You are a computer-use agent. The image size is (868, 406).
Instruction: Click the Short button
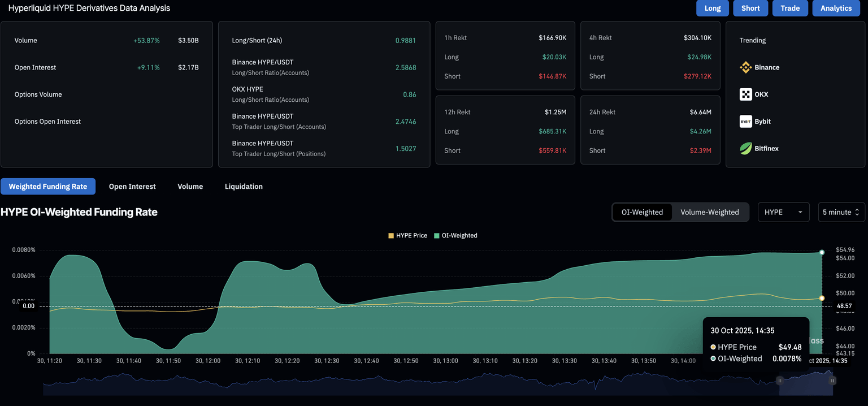point(750,8)
